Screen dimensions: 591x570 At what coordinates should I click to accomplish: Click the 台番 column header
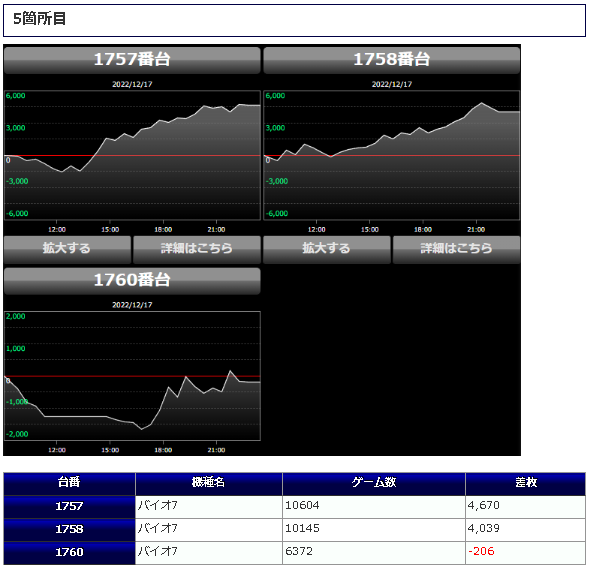(69, 484)
